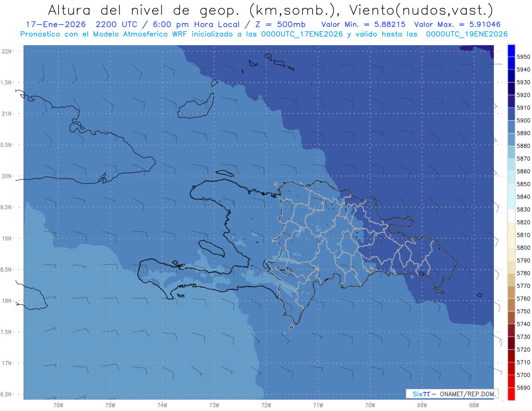Click the '18N' latitude label

click(x=8, y=301)
